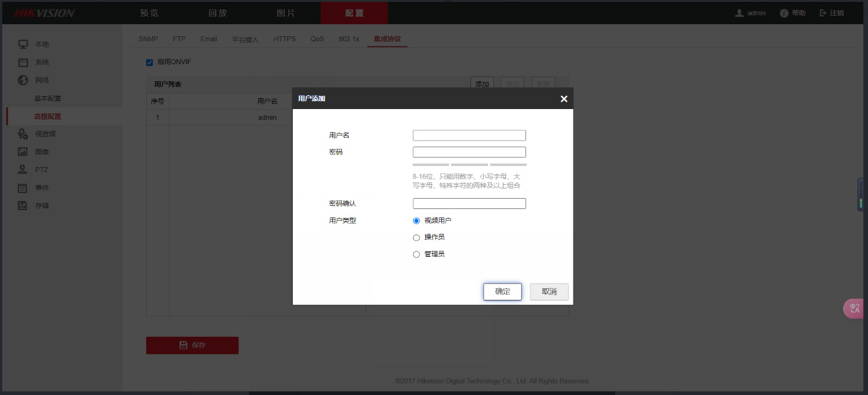Click the Logout (注销) link at top right
The image size is (868, 395).
point(832,13)
